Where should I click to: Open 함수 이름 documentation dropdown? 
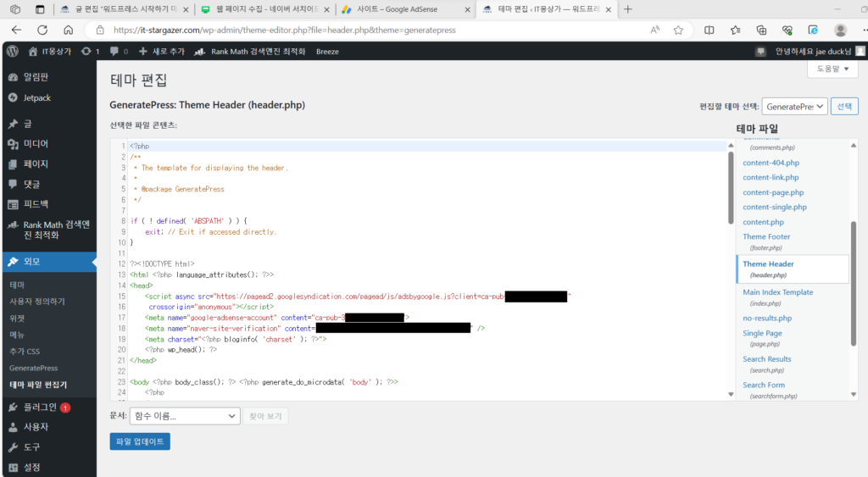pyautogui.click(x=185, y=416)
